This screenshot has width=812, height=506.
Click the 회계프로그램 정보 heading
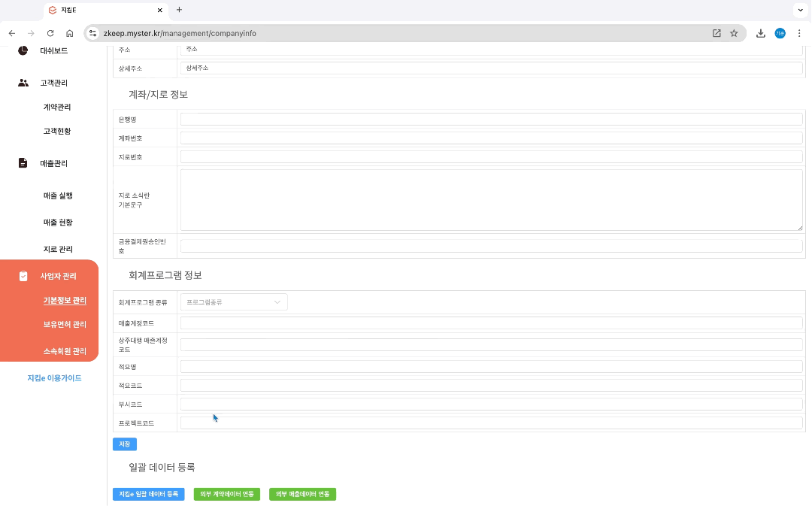(x=165, y=275)
